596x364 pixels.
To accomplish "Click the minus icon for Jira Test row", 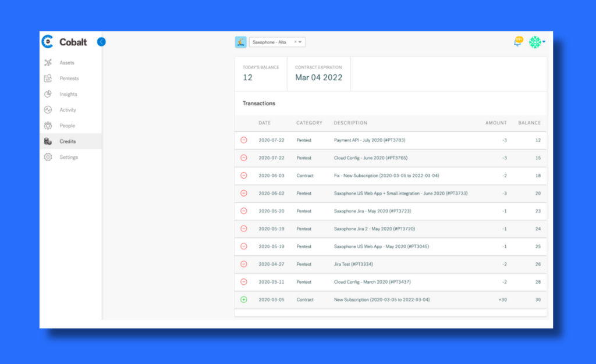I will pos(244,264).
